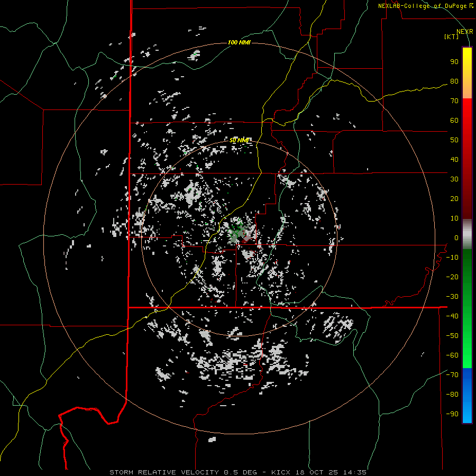Click the -10 knot scale label
The image size is (476, 476).
(452, 258)
